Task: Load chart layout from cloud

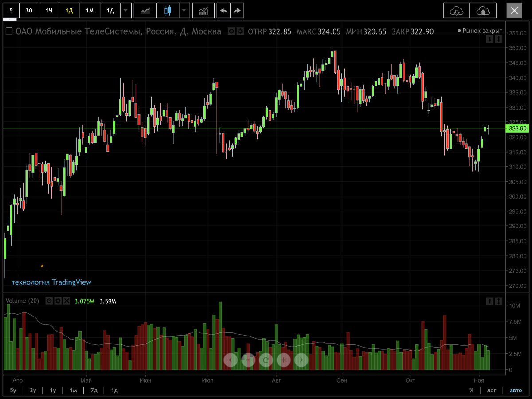Action: point(456,11)
